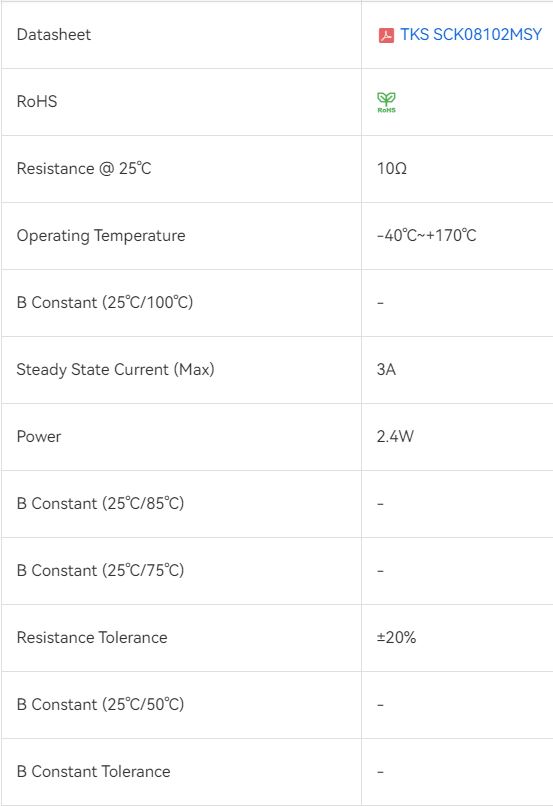
Task: Click the red PDF icon
Action: [386, 35]
